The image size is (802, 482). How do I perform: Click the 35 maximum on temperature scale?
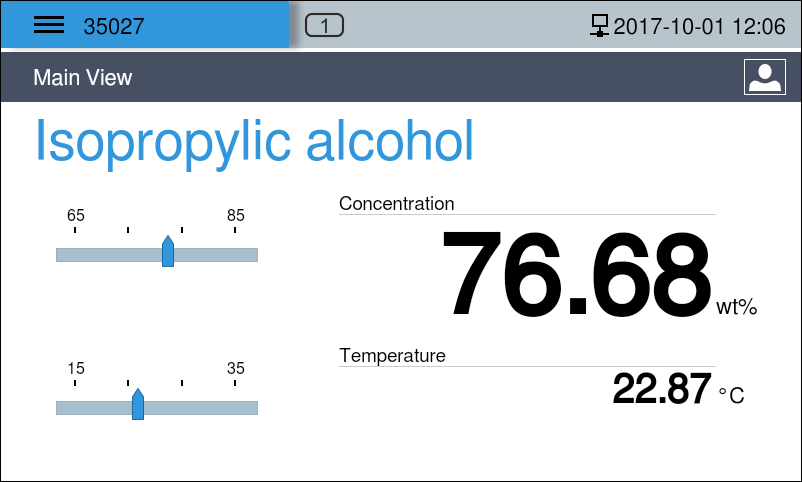coord(236,368)
